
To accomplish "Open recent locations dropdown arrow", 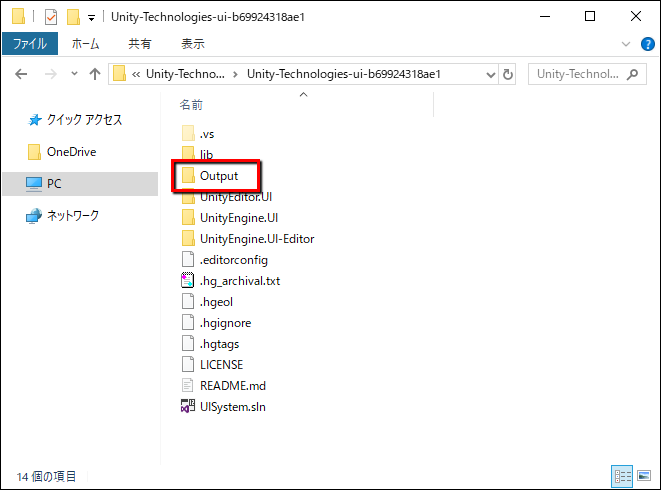I will click(x=75, y=74).
